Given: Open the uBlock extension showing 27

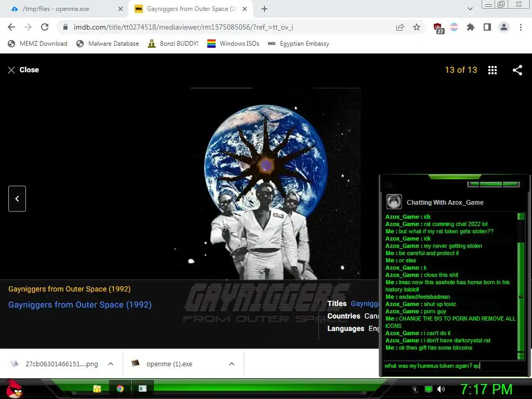Looking at the screenshot, I should [x=438, y=28].
